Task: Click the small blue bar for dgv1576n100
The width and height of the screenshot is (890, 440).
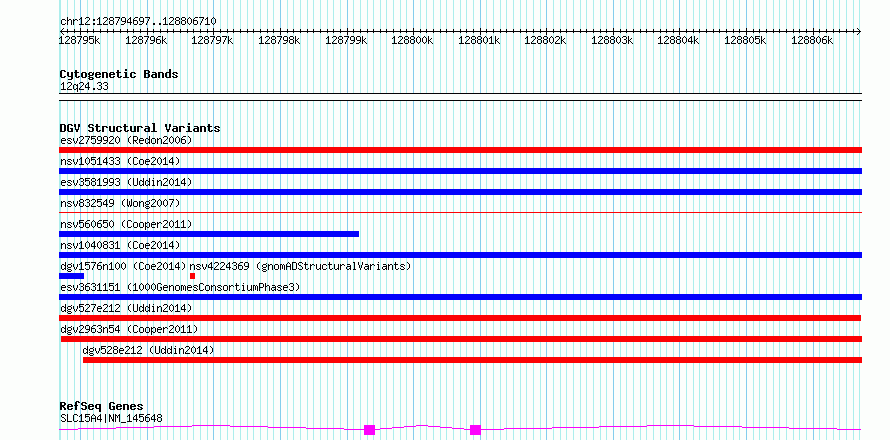Action: point(72,276)
